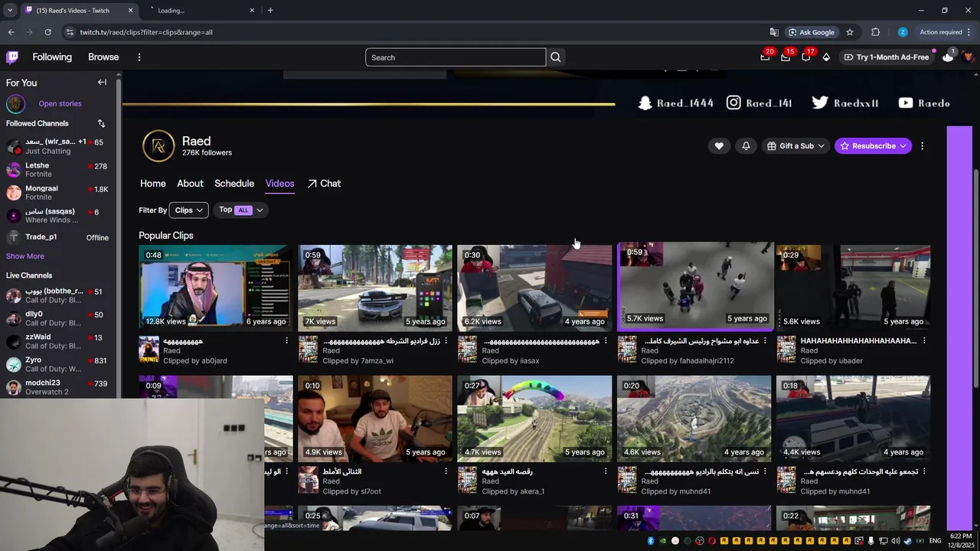980x551 pixels.
Task: Sort followed channels icon
Action: (x=101, y=123)
